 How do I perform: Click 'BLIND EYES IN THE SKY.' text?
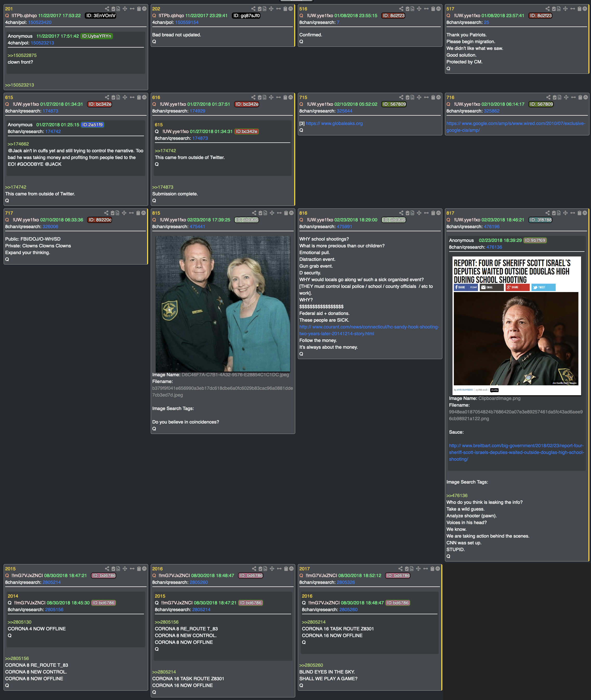327,671
